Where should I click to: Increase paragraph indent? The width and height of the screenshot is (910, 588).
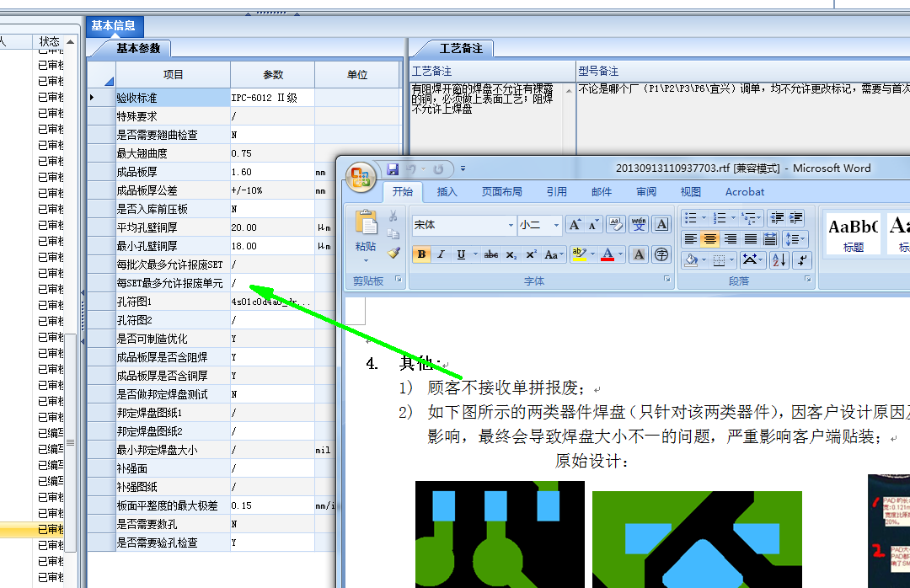click(795, 218)
